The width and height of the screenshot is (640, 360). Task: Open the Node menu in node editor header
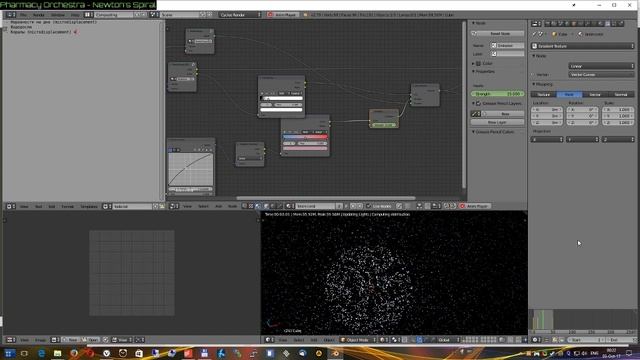tap(232, 206)
